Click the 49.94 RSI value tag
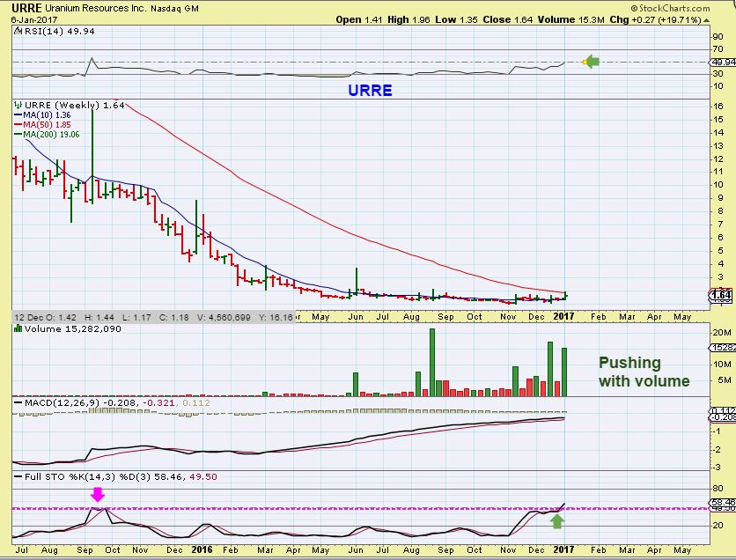 [x=724, y=62]
